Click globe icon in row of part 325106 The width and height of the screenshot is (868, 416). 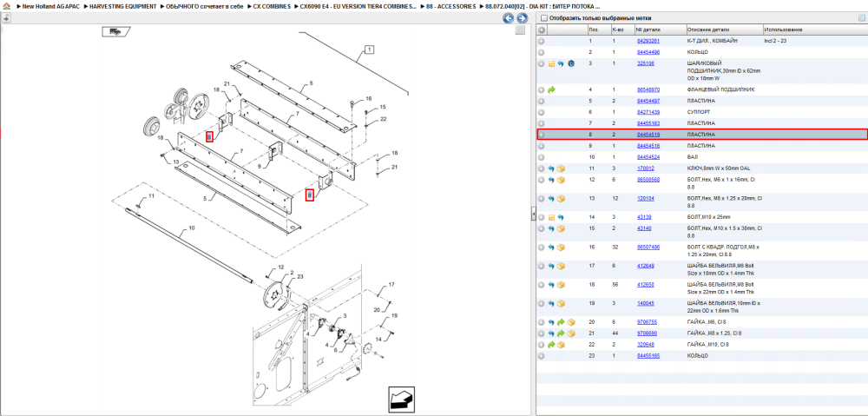pos(571,63)
